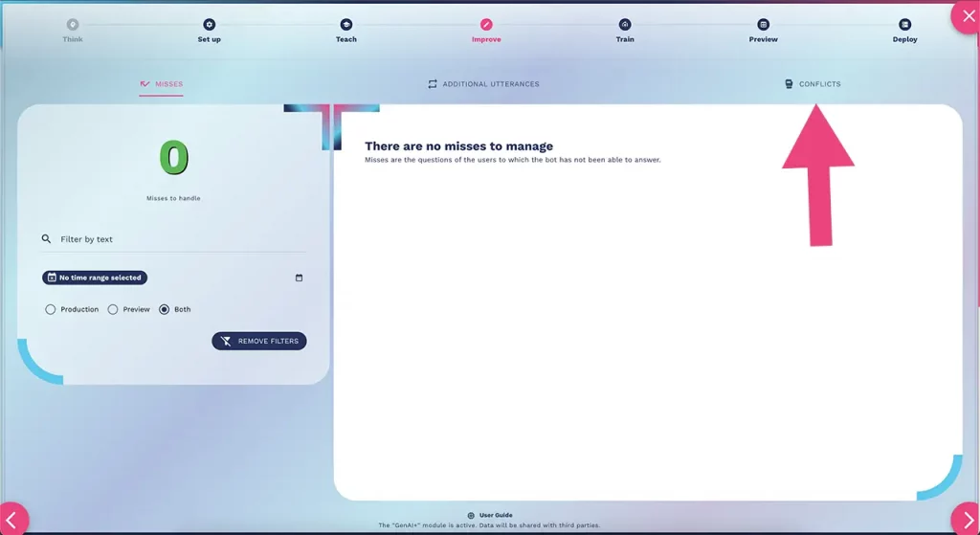Open the Think step icon
980x535 pixels.
(x=73, y=24)
